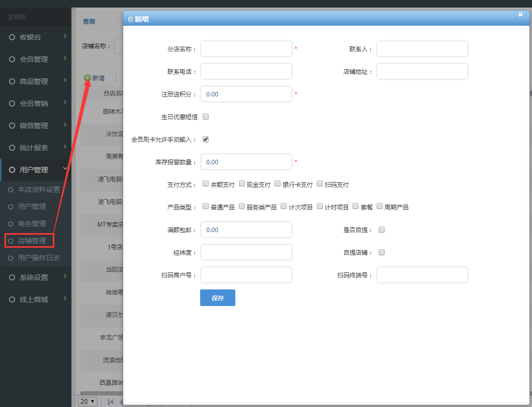Focus the 联系人 input field
This screenshot has height=407, width=532.
point(422,49)
